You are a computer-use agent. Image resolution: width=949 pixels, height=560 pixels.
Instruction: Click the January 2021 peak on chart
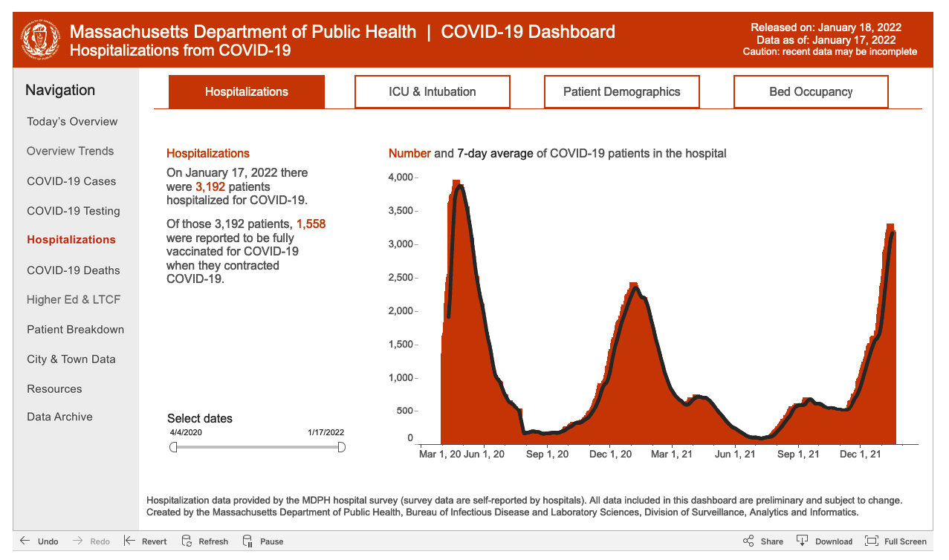point(634,285)
